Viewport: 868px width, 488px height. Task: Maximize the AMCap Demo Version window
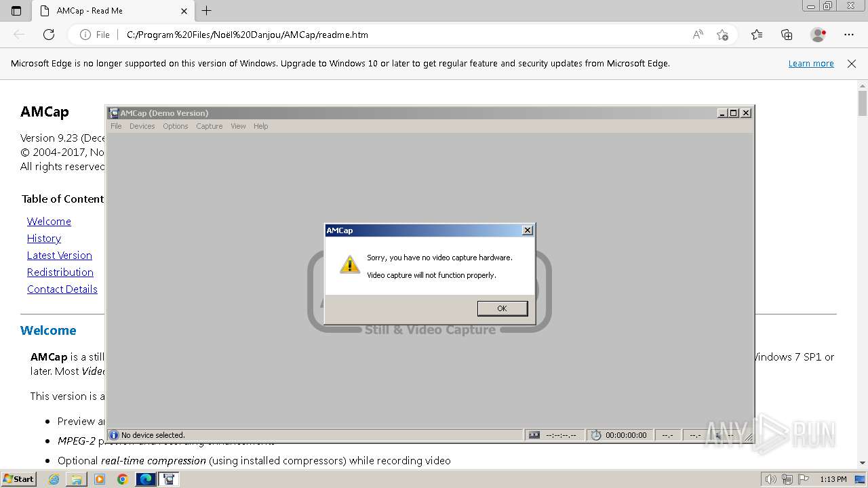[x=734, y=113]
